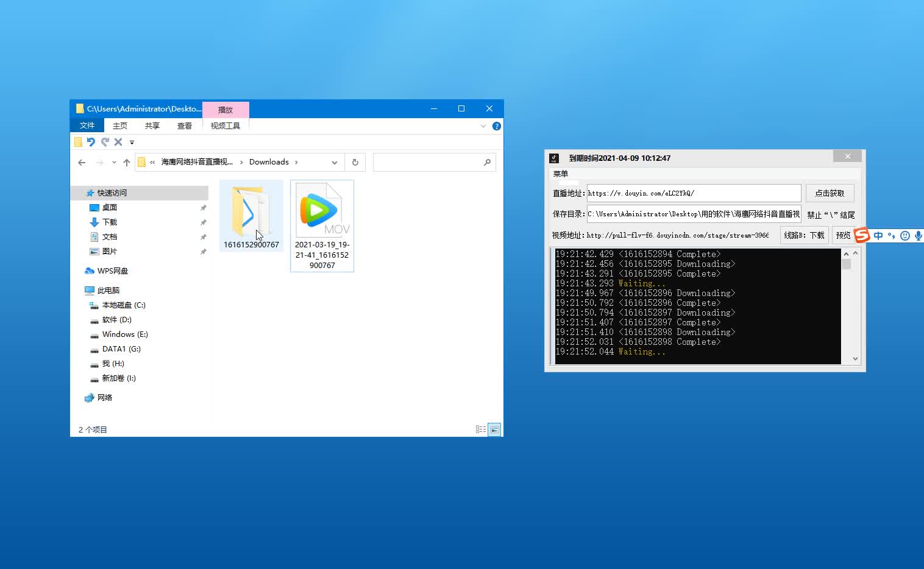Open the quick access toolbar customize arrow

pos(132,143)
